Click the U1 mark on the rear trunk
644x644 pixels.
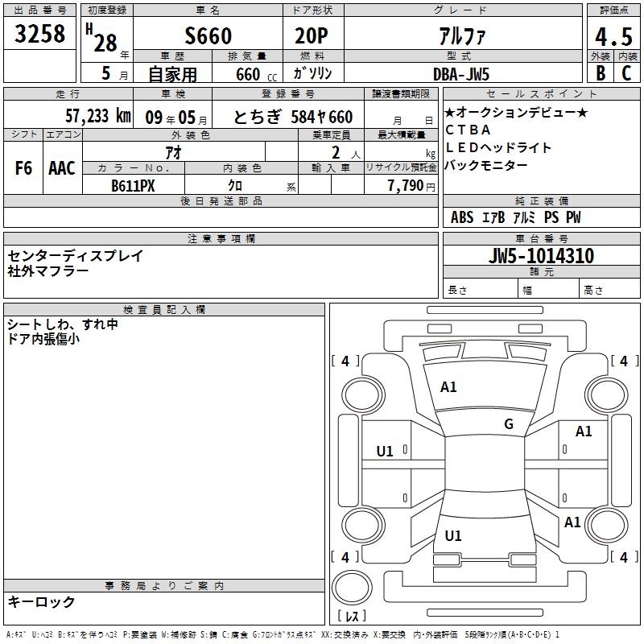tap(453, 536)
